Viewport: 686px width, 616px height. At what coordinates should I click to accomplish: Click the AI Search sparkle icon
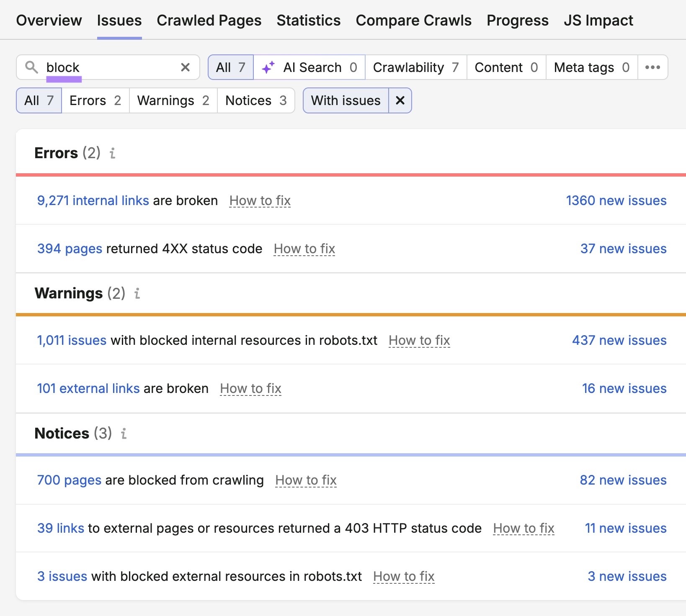[x=268, y=67]
